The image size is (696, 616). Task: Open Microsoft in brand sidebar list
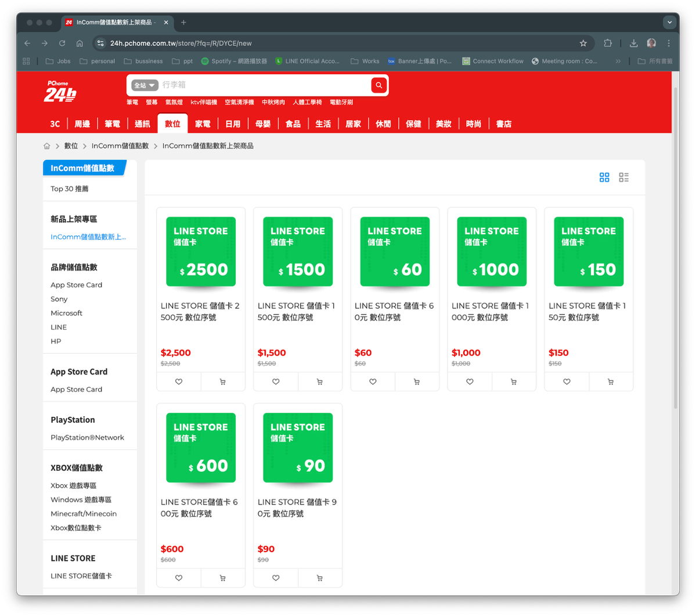coord(67,314)
